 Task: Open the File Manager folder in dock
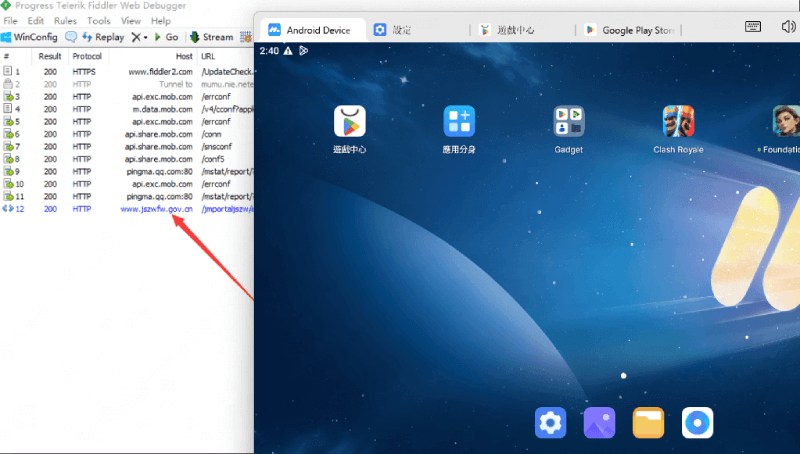pos(648,422)
